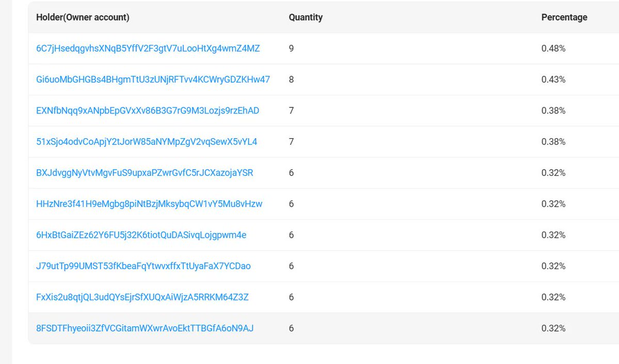Click the Quantity column header
This screenshot has height=364, width=619.
point(305,17)
